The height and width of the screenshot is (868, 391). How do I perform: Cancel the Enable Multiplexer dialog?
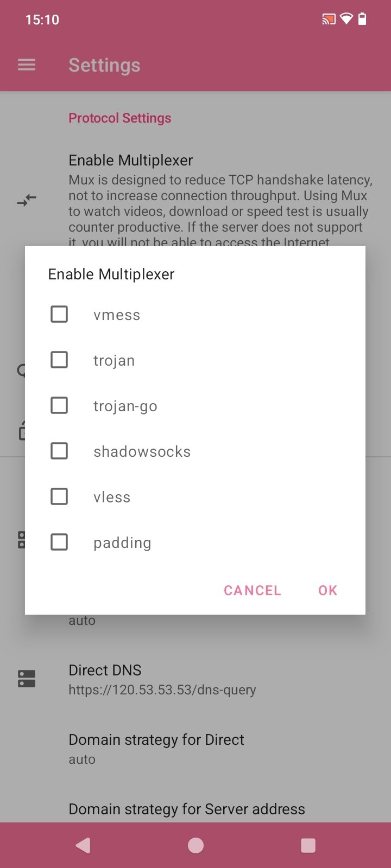tap(252, 590)
